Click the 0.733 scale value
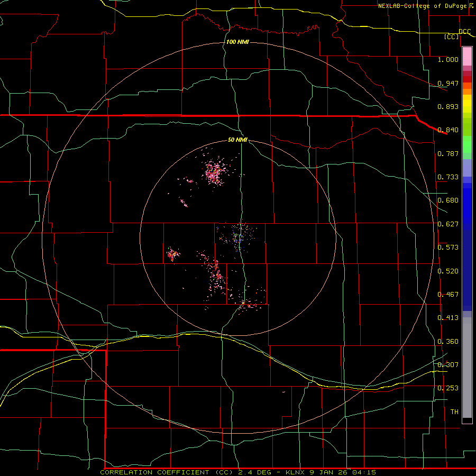 coord(448,177)
